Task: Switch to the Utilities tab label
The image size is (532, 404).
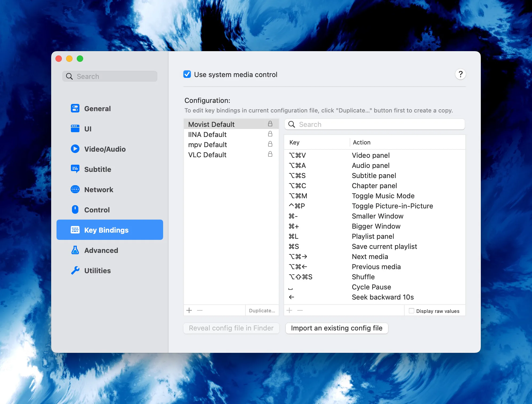Action: coord(97,270)
